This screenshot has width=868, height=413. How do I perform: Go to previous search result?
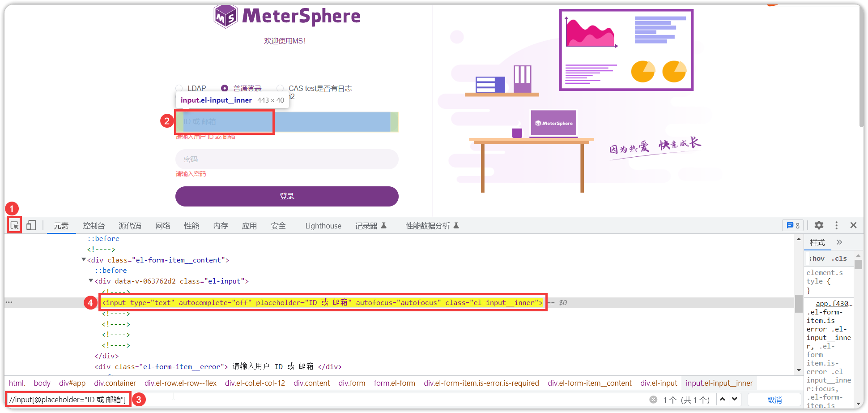pos(722,399)
